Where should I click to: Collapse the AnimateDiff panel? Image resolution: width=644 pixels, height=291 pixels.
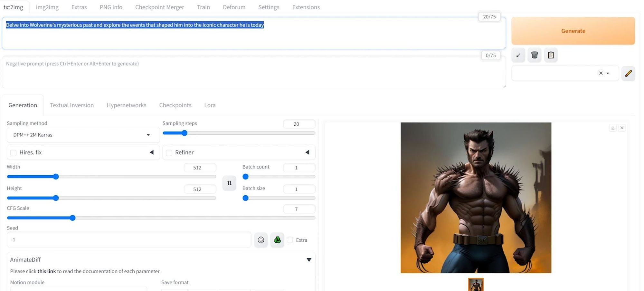(x=309, y=260)
